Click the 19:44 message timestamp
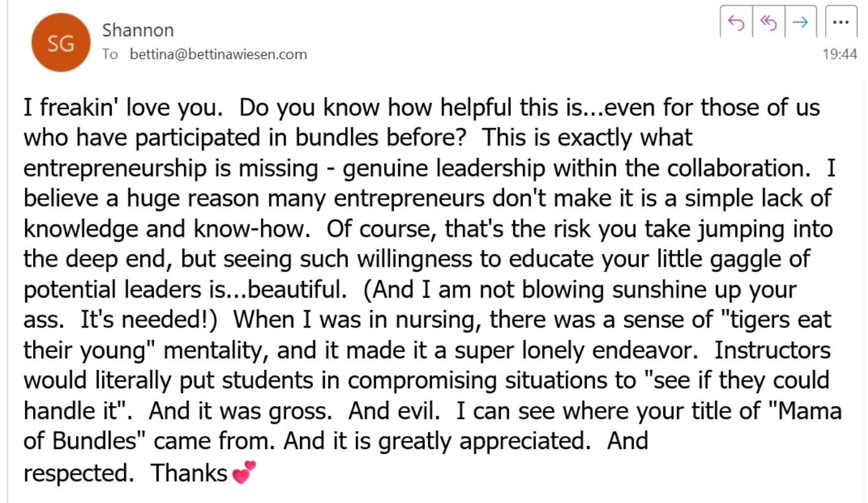The width and height of the screenshot is (868, 503). click(839, 54)
